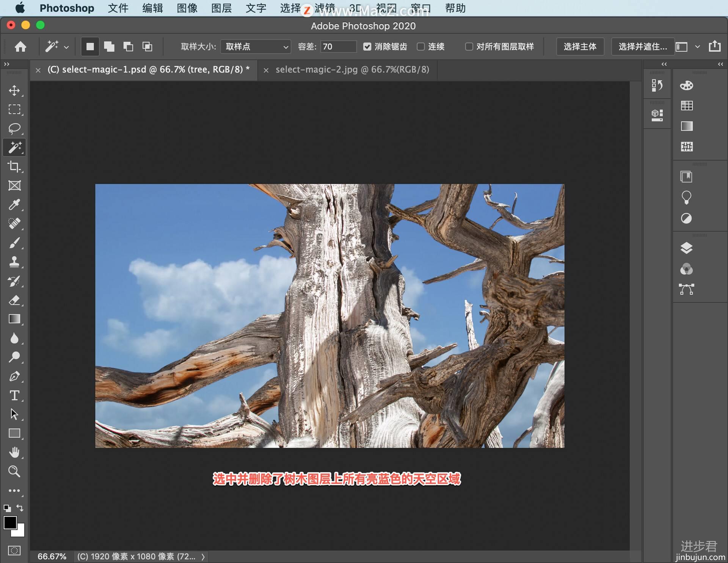Screen dimensions: 728x563
Task: Select the Magic Wand tool in toolbar
Action: click(14, 147)
